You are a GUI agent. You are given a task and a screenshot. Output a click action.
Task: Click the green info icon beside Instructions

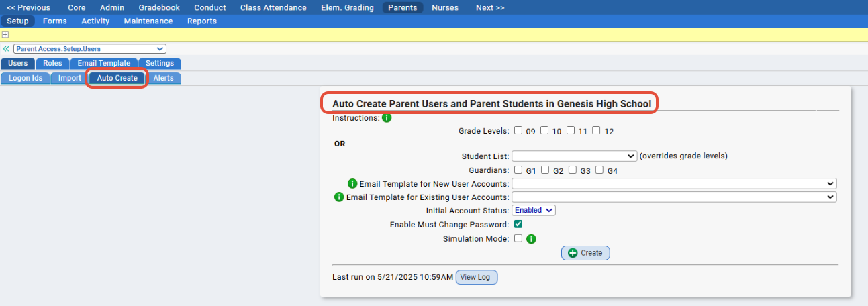387,118
